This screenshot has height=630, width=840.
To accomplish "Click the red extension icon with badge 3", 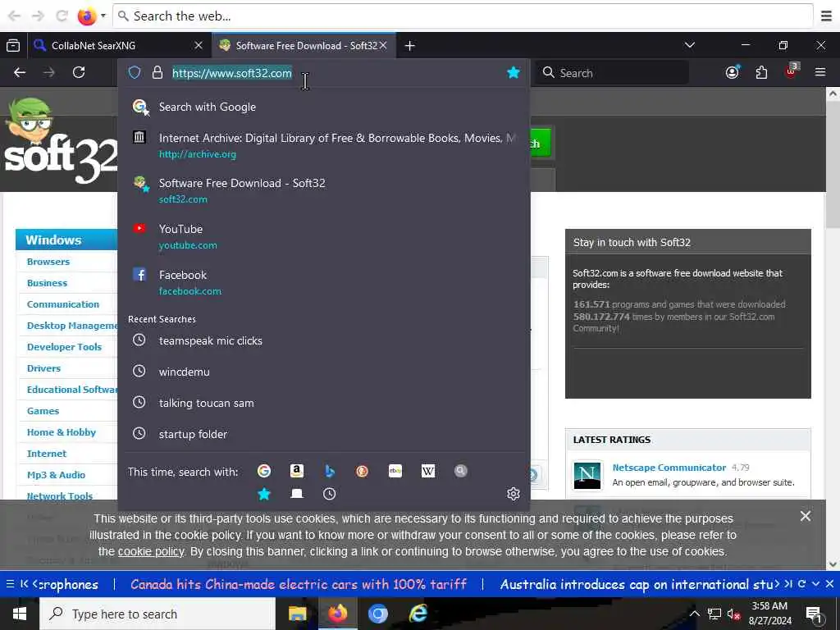I will 792,71.
